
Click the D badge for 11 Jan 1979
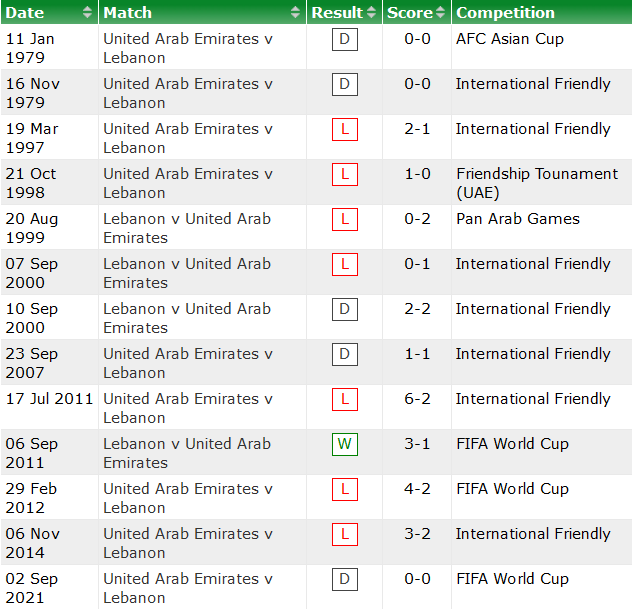point(345,39)
